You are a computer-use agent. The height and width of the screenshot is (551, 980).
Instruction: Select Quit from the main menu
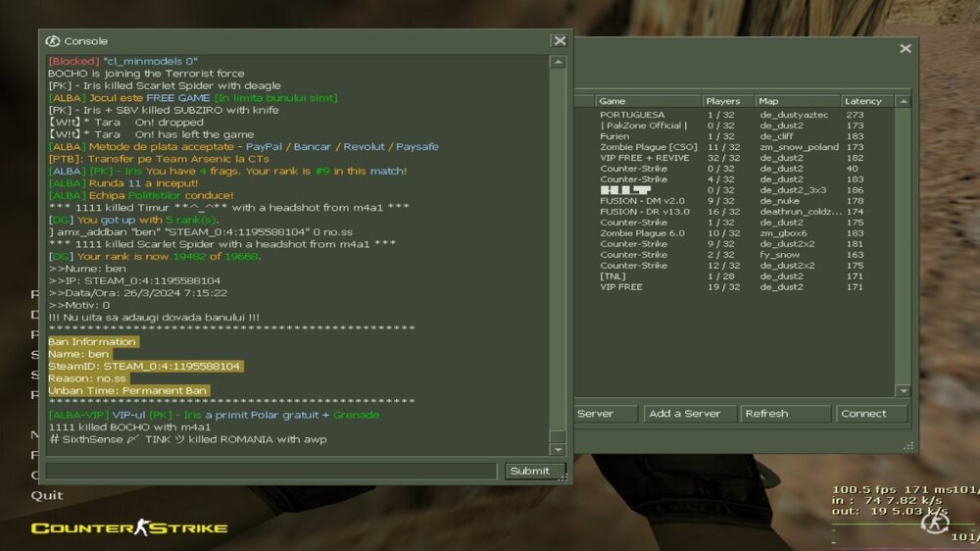46,495
